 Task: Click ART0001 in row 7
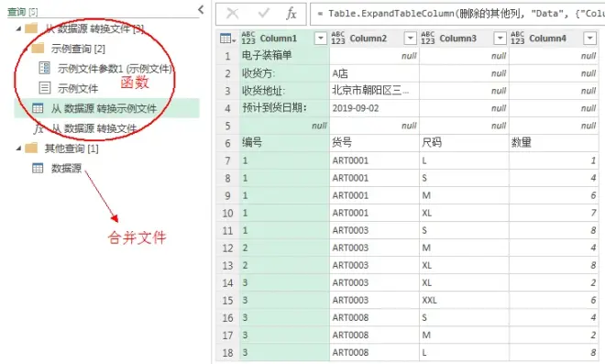374,160
